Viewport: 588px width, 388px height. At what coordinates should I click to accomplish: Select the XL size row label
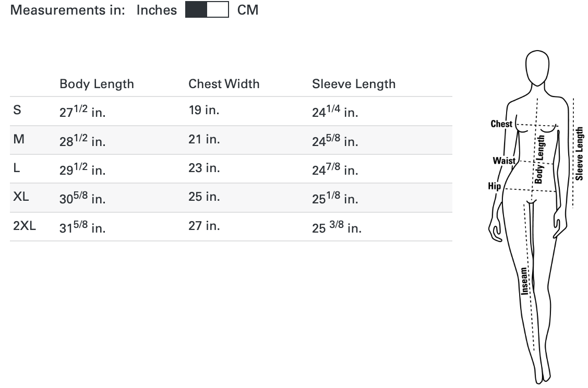21,197
